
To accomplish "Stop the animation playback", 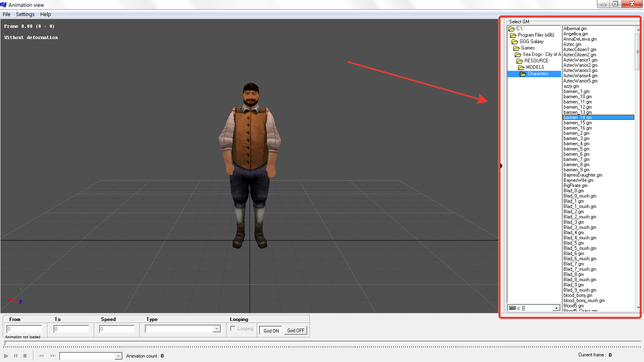I will (x=25, y=356).
